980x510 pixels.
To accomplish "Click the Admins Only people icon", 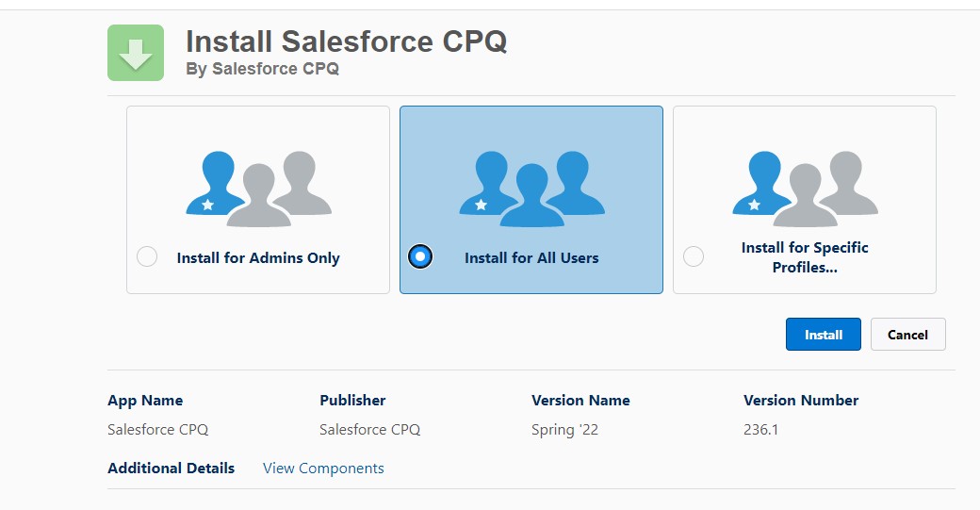I will (x=258, y=189).
